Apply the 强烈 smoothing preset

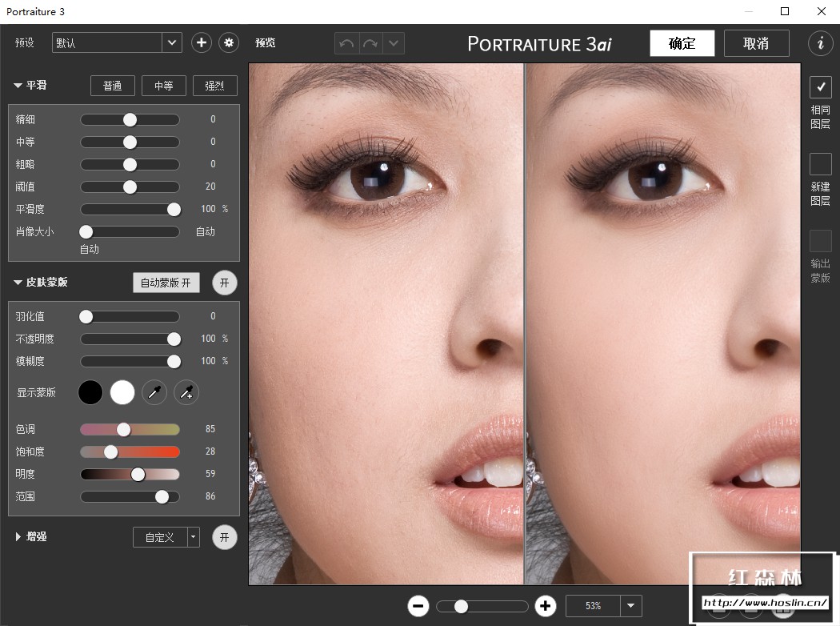215,86
